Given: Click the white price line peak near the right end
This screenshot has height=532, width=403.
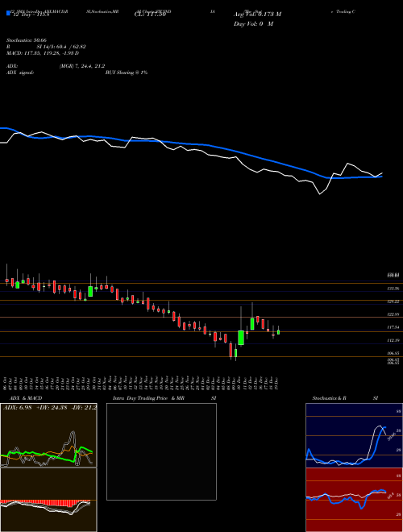Looking at the screenshot, I should pos(347,164).
